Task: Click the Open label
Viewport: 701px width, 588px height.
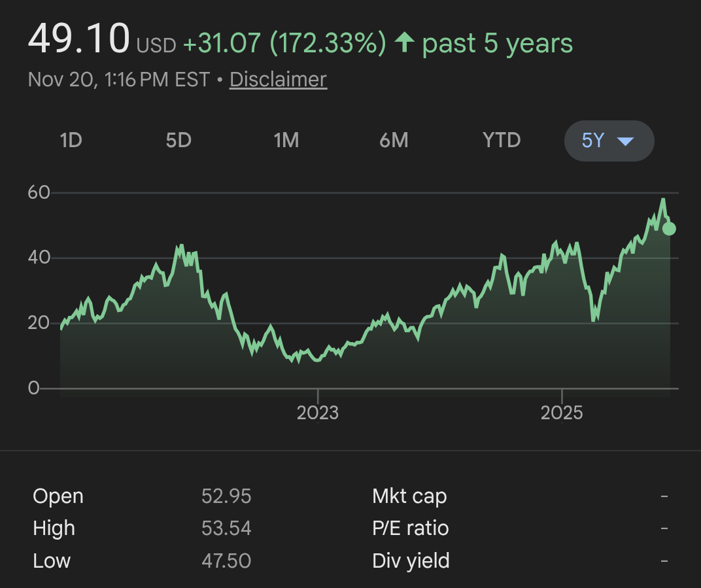Action: coord(58,496)
